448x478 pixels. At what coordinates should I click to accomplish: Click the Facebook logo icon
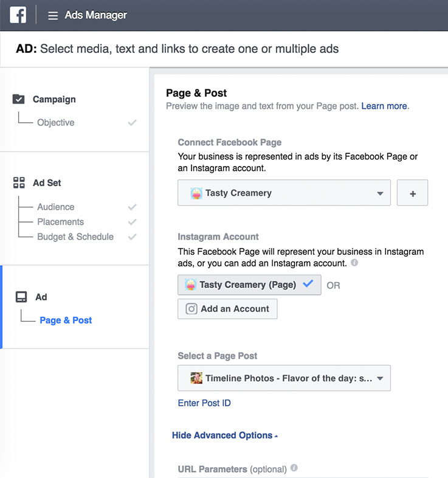pos(18,15)
